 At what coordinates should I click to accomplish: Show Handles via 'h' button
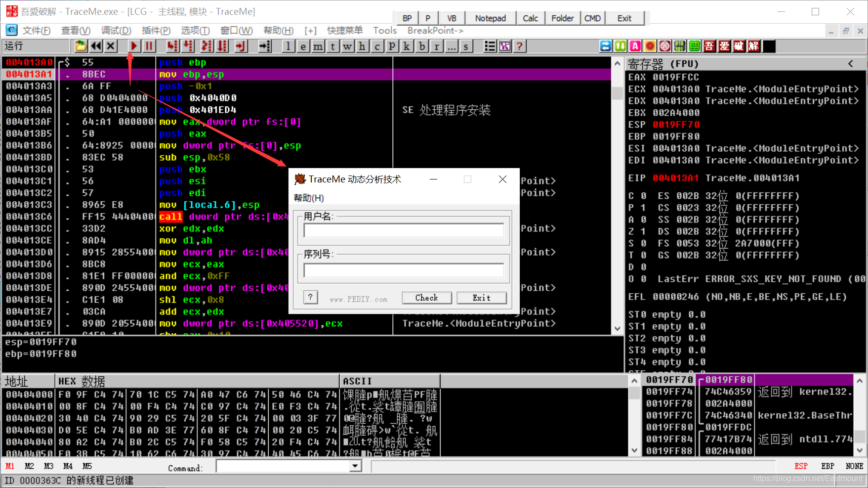pyautogui.click(x=363, y=46)
